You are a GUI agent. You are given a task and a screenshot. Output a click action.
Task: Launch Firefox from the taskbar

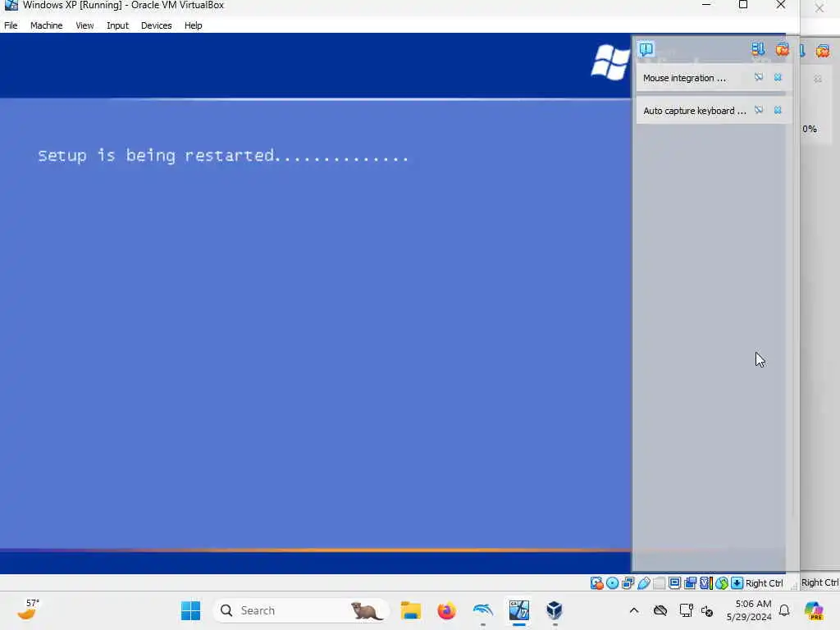point(446,610)
